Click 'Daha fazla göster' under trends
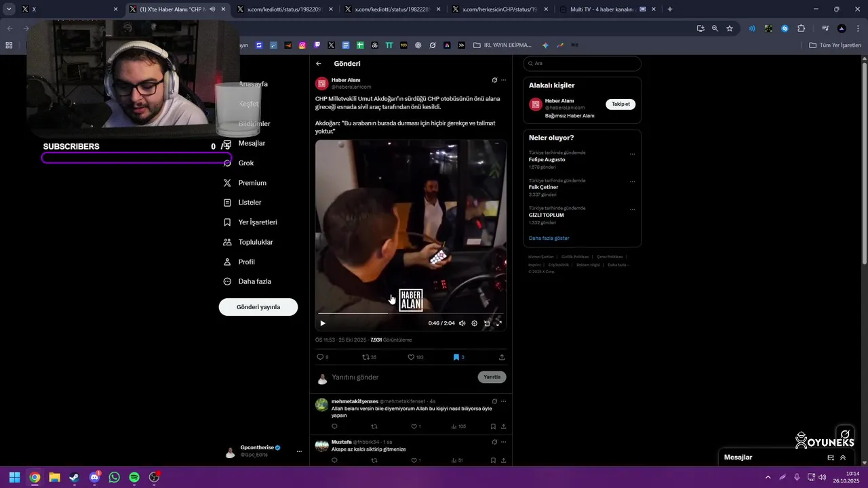This screenshot has height=488, width=868. [549, 239]
